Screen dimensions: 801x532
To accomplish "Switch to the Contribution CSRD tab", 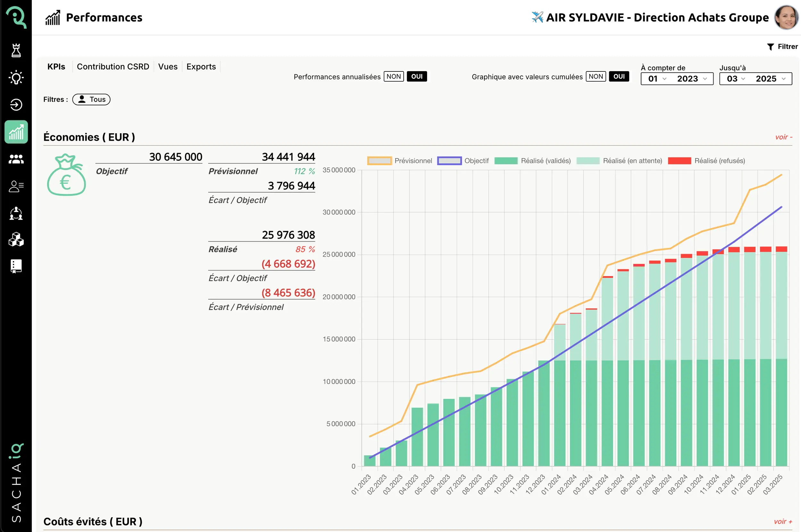I will [x=113, y=67].
